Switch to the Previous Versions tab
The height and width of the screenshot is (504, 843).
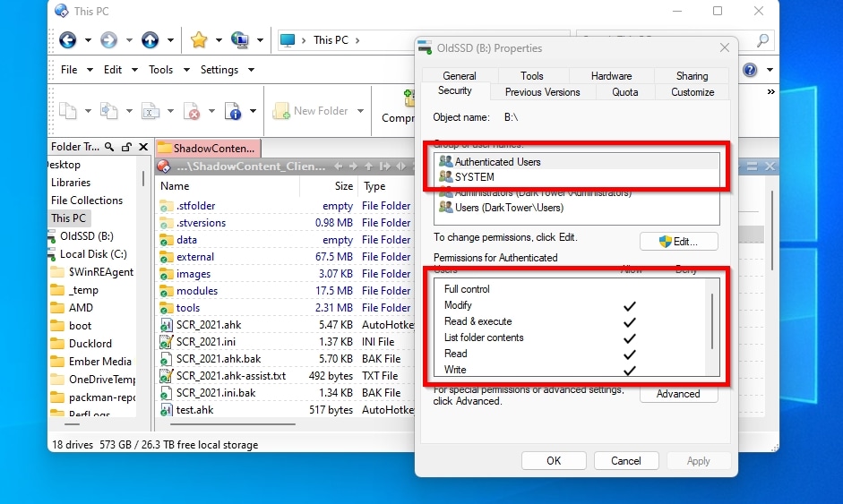point(542,92)
